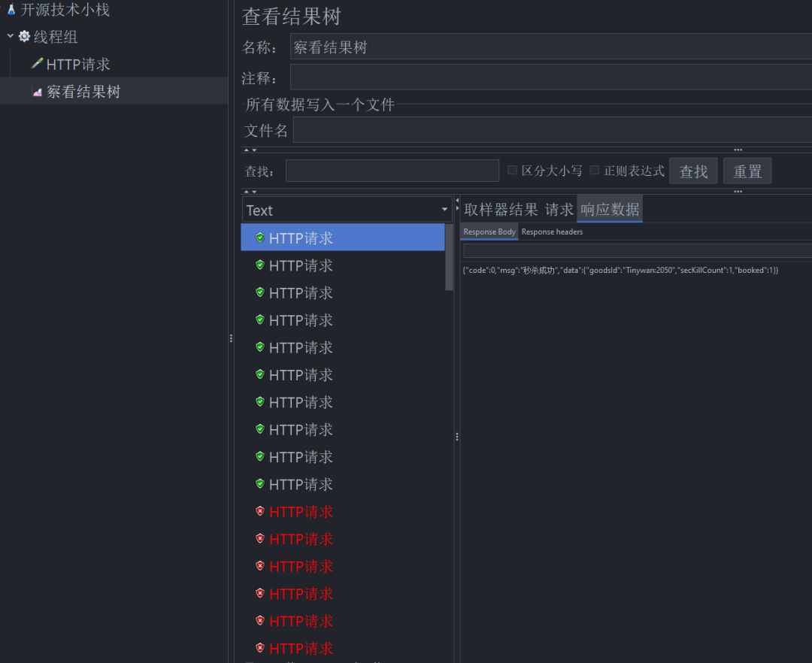Click the JSON response text 秒杀成功
The image size is (812, 663).
(x=538, y=270)
